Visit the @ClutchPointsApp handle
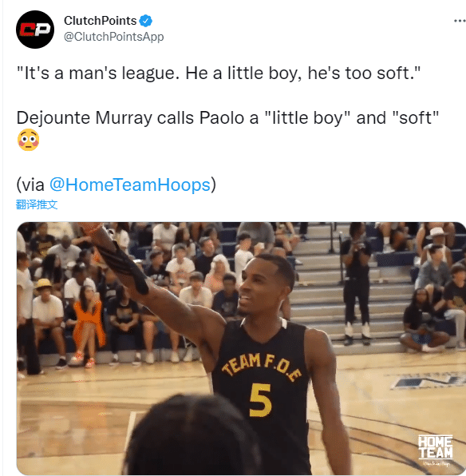Screen dimensions: 466x476 [114, 37]
